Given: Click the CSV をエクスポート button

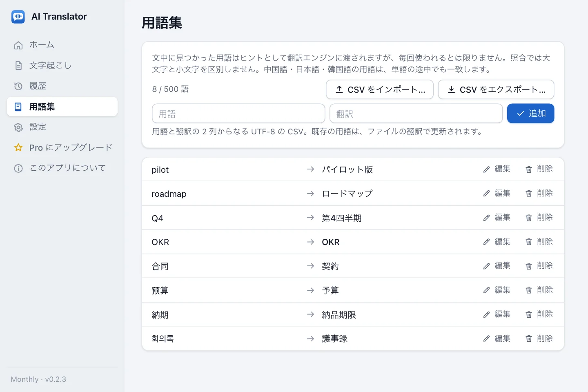Looking at the screenshot, I should (x=496, y=89).
